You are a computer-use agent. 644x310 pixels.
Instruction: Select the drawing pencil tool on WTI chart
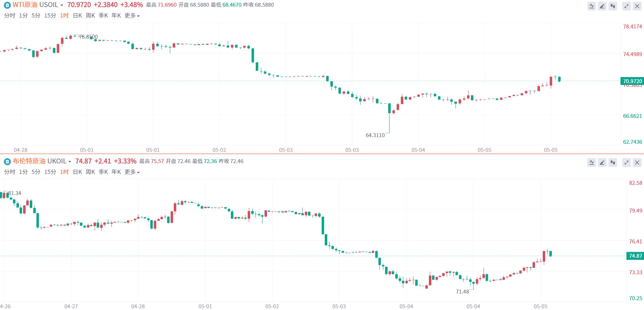coord(602,6)
